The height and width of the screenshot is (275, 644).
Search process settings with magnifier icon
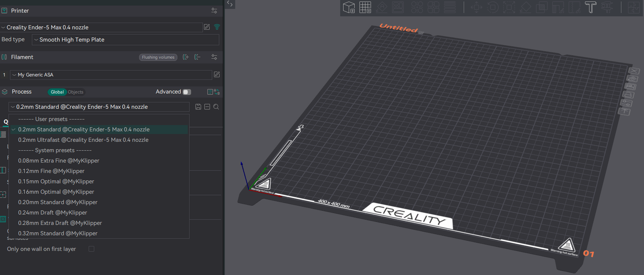pos(216,107)
